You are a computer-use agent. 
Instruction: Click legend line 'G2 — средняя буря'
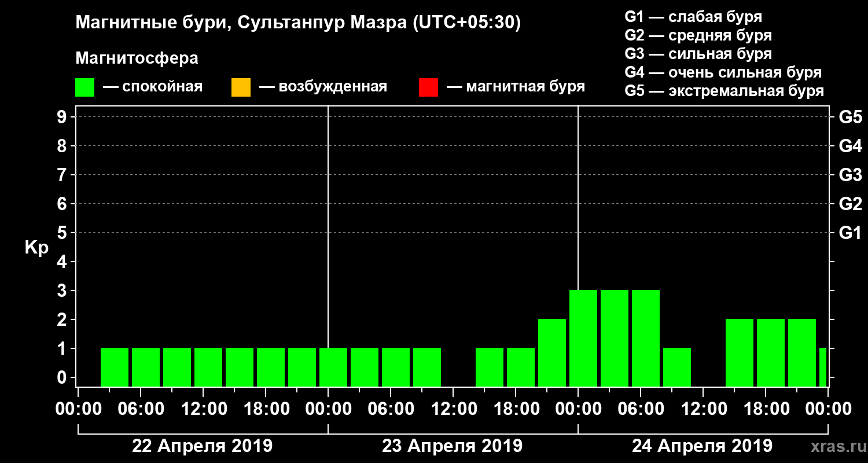(698, 35)
